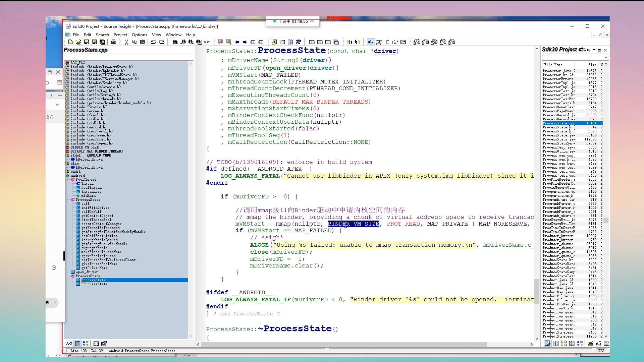
Task: Toggle A-Z symbol sorting button
Action: point(69,344)
